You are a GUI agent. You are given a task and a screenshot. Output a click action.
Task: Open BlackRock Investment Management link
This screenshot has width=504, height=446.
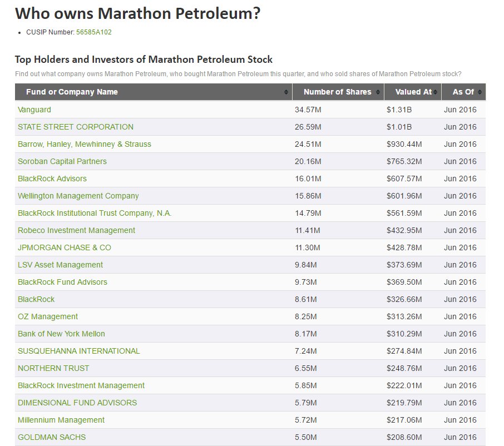pyautogui.click(x=81, y=385)
